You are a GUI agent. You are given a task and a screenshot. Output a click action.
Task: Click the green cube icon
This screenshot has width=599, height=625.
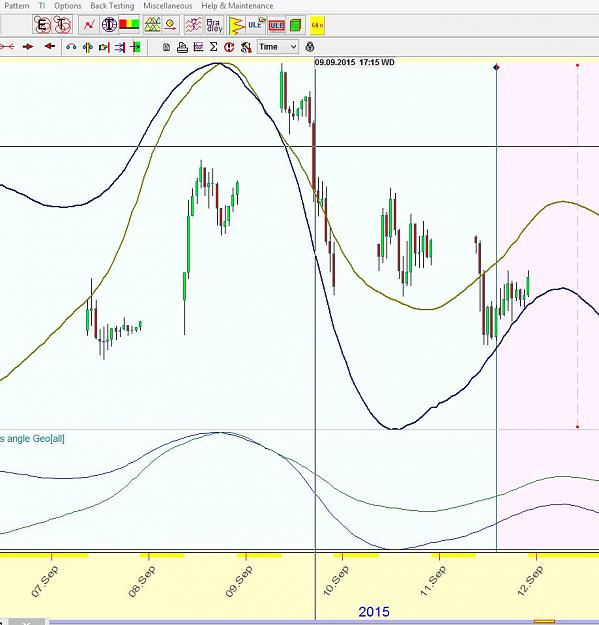pyautogui.click(x=295, y=26)
